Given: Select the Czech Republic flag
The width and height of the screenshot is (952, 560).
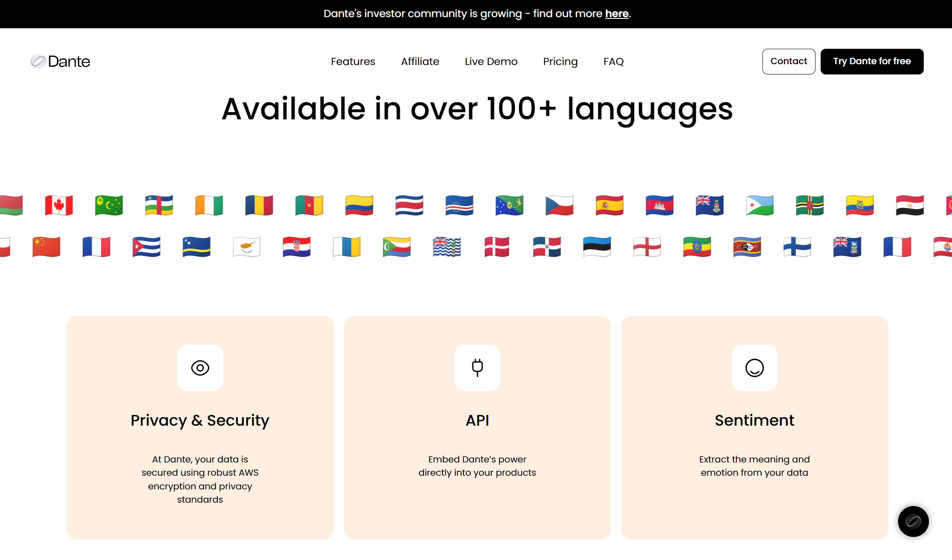Looking at the screenshot, I should (x=560, y=205).
